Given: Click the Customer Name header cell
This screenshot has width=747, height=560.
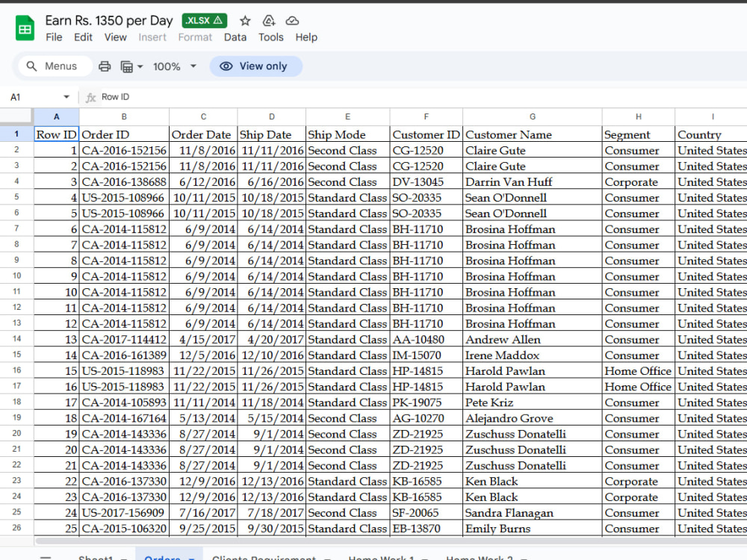Looking at the screenshot, I should pyautogui.click(x=532, y=134).
